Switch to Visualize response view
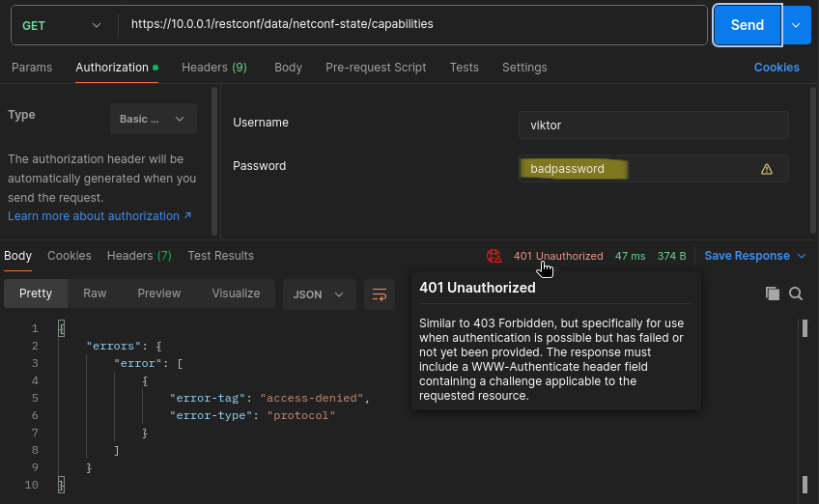Image resolution: width=819 pixels, height=504 pixels. coord(236,294)
